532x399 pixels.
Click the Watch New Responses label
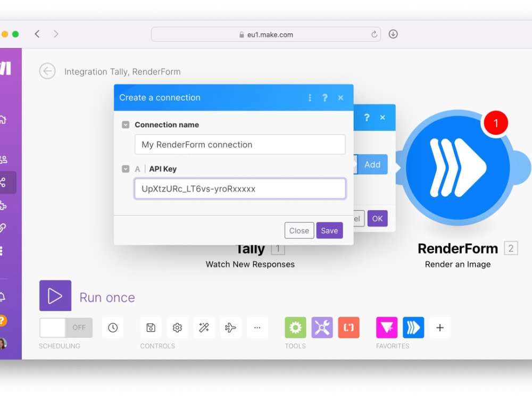click(250, 264)
